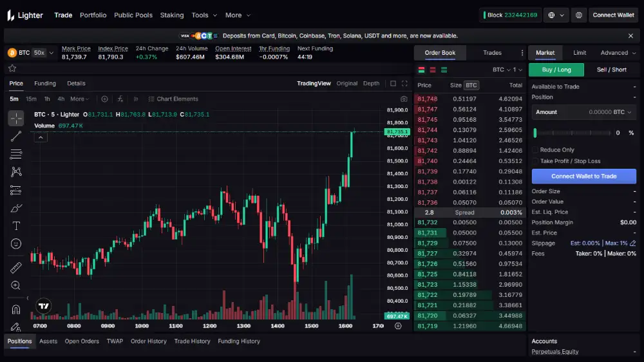Screen dimensions: 644x362
Task: Open the forecasting and measurement tools
Action: coord(16,190)
